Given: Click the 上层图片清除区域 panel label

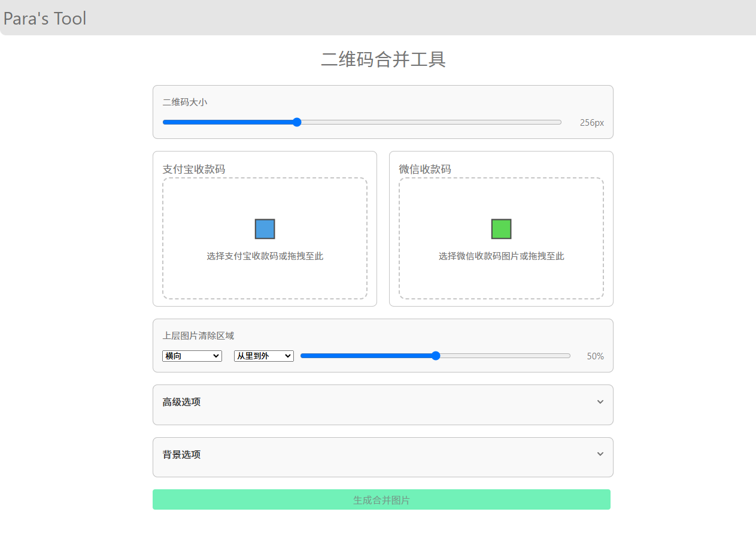Looking at the screenshot, I should 198,335.
